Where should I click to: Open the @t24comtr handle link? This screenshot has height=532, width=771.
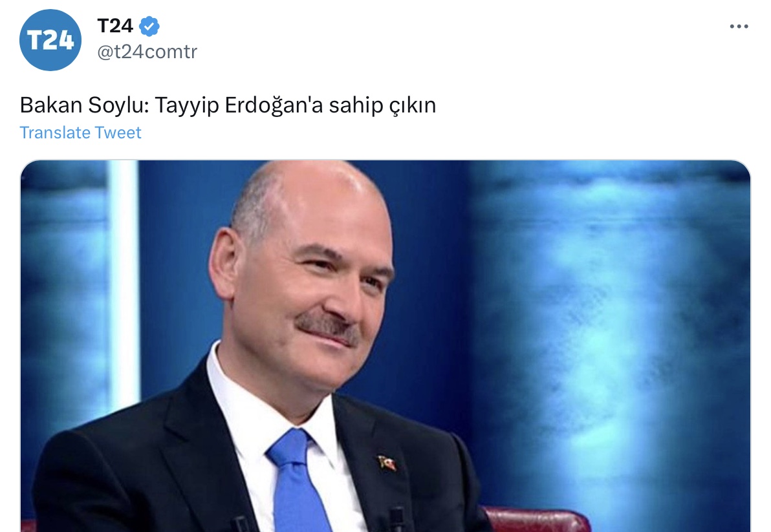coord(147,52)
